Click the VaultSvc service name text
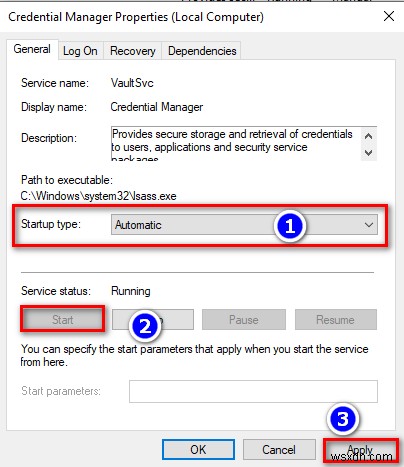 (132, 83)
